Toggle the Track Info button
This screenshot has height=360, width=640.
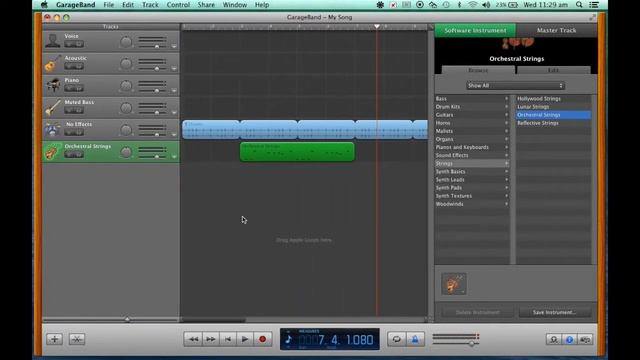569,339
